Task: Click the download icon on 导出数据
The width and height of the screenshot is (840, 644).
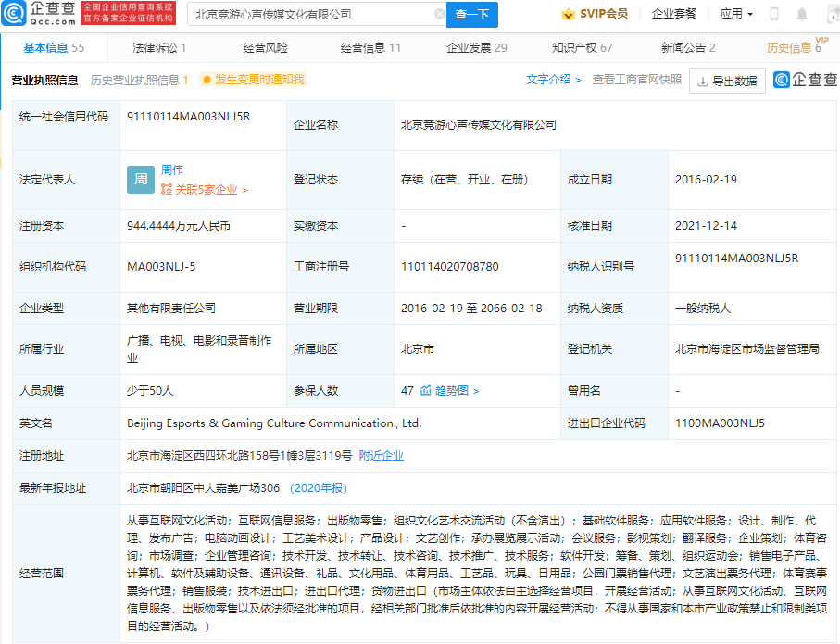Action: click(703, 81)
